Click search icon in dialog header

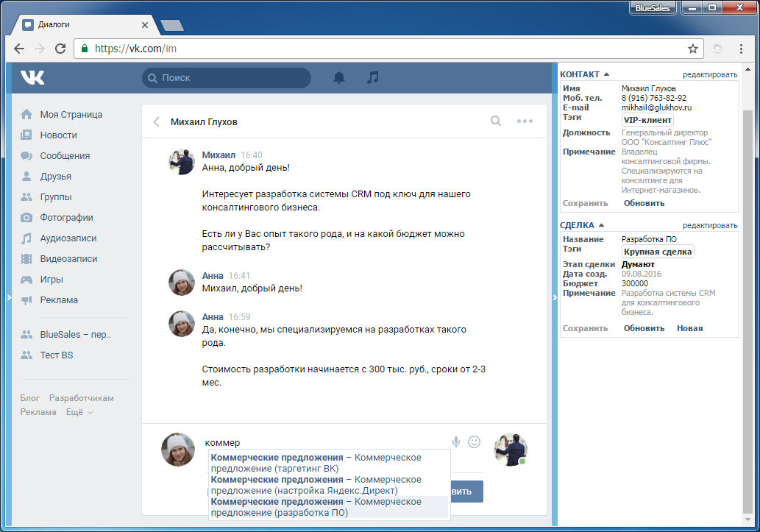coord(496,121)
